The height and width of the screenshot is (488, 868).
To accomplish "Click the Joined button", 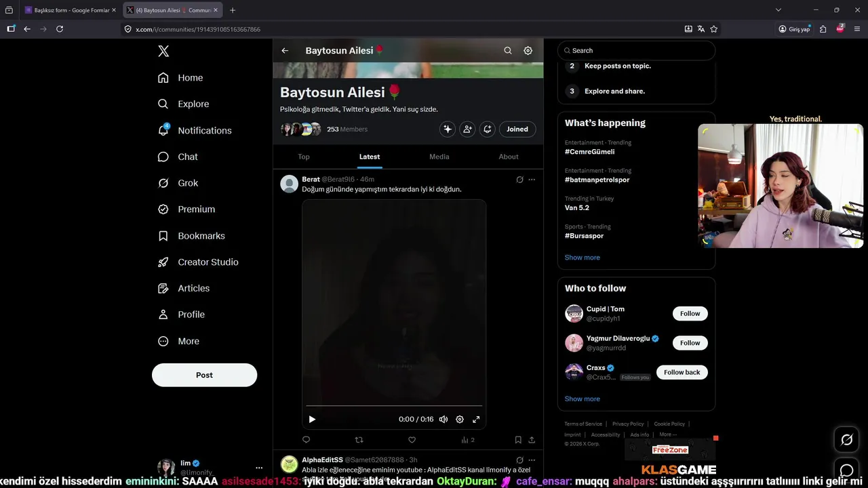I will [x=517, y=129].
